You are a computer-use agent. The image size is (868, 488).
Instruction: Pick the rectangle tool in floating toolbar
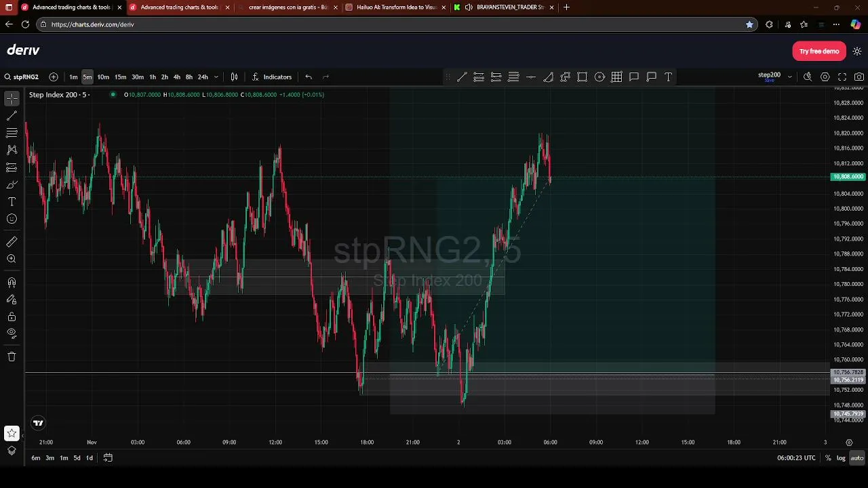583,77
